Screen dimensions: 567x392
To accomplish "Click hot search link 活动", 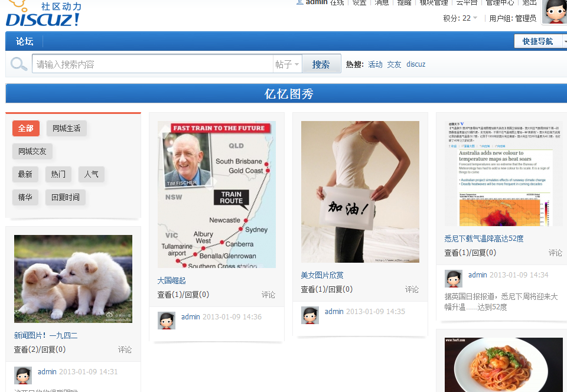I will [x=376, y=64].
